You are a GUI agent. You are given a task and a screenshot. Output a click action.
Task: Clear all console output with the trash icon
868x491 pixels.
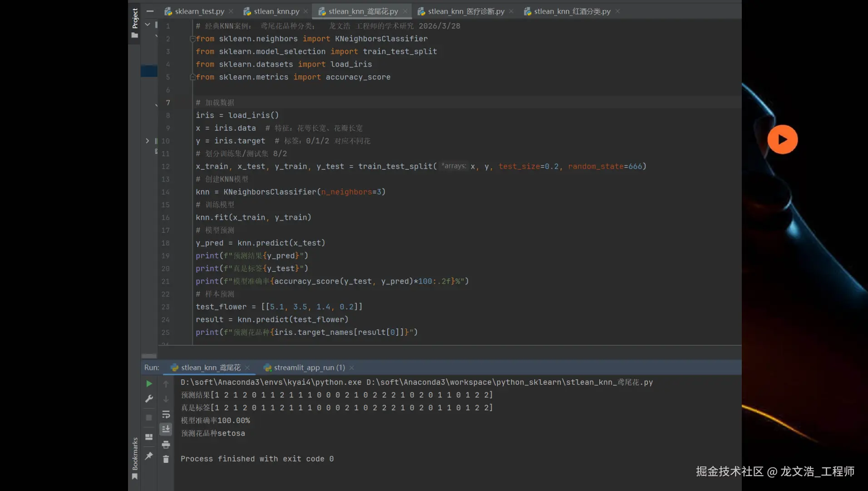coord(166,459)
